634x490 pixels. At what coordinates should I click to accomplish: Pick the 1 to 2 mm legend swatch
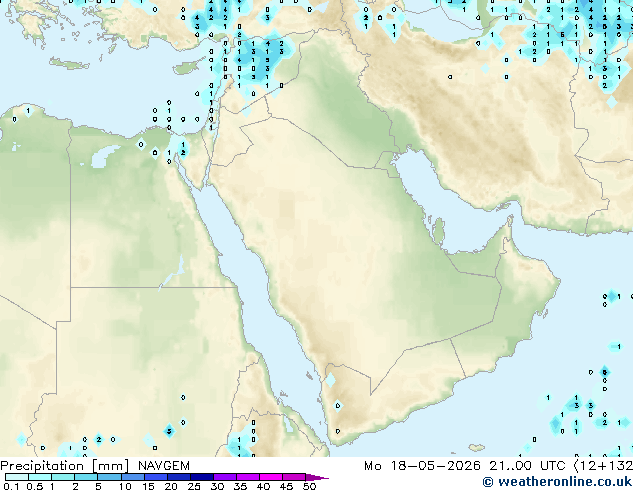pyautogui.click(x=63, y=477)
